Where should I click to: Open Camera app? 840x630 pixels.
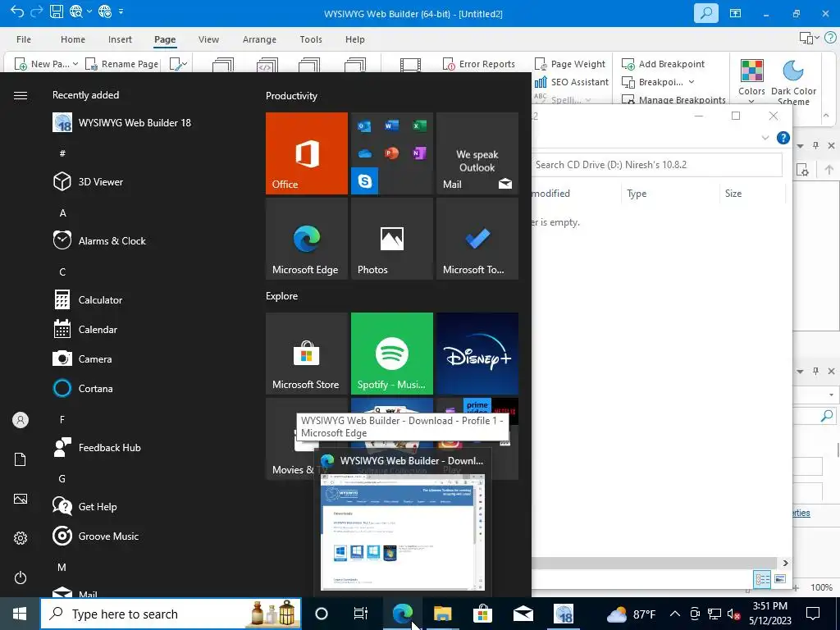[82, 359]
